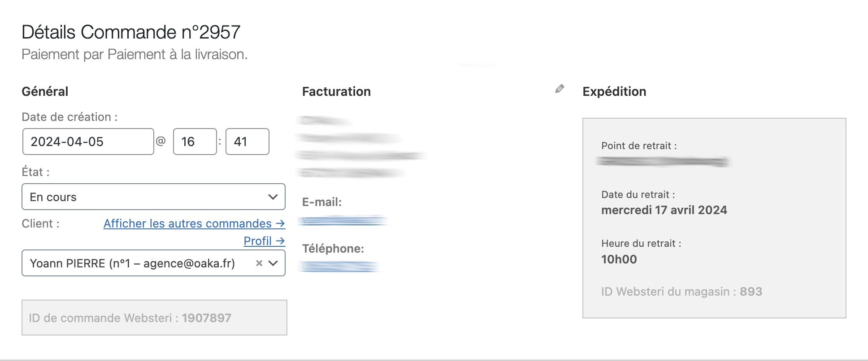
Task: Click the Détails Commande n°2957 heading
Action: (131, 32)
